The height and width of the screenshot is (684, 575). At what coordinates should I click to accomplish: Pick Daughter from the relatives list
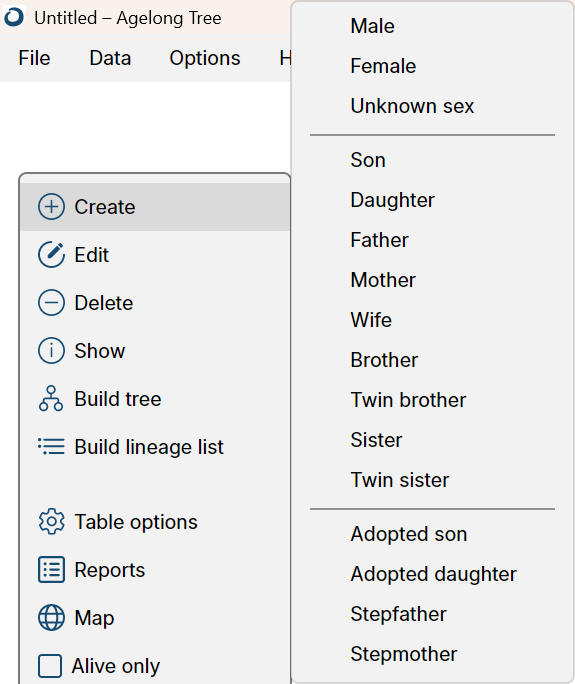click(393, 200)
